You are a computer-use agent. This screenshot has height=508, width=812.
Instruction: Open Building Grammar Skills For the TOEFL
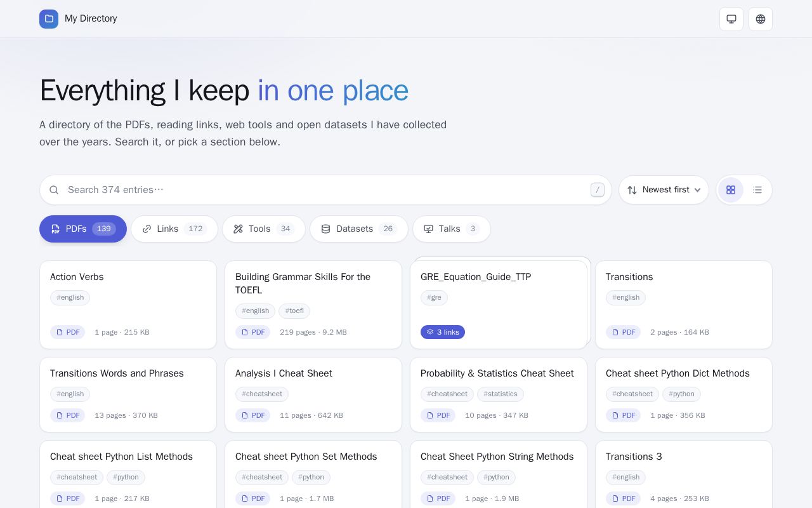pos(313,305)
